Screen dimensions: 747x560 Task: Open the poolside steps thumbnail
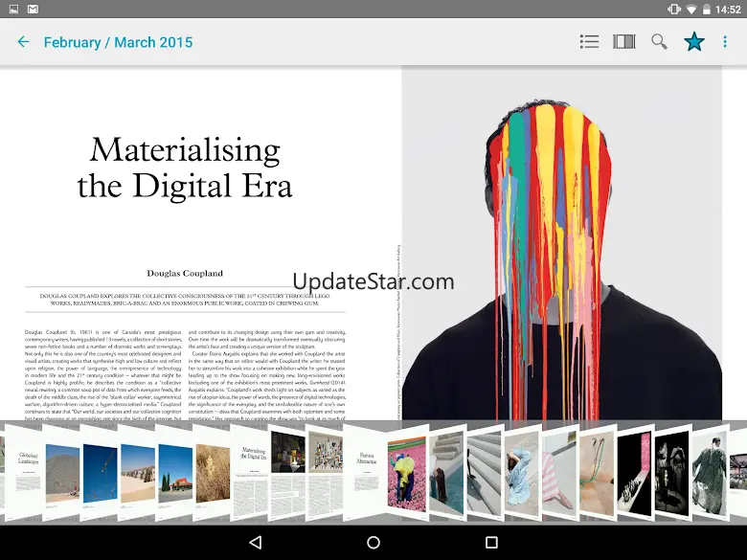tap(446, 472)
